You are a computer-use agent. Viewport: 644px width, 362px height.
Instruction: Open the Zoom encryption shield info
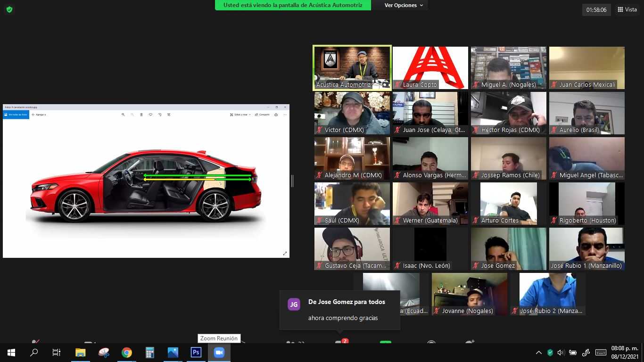[9, 9]
